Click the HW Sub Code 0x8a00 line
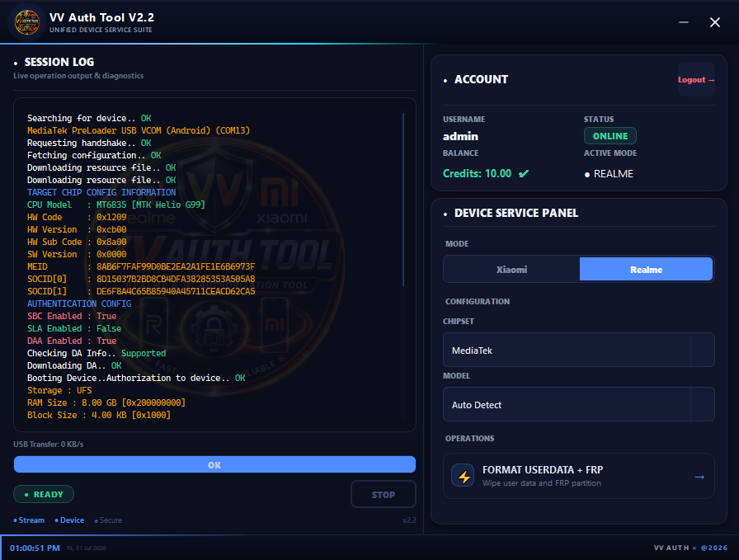Viewport: 739px width, 560px height. 77,242
